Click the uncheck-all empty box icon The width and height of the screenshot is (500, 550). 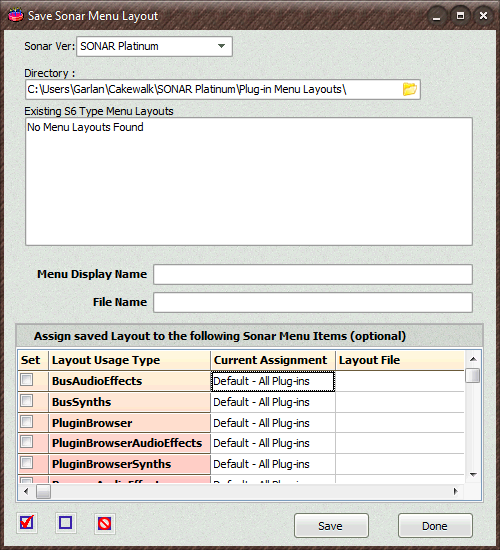pos(66,523)
